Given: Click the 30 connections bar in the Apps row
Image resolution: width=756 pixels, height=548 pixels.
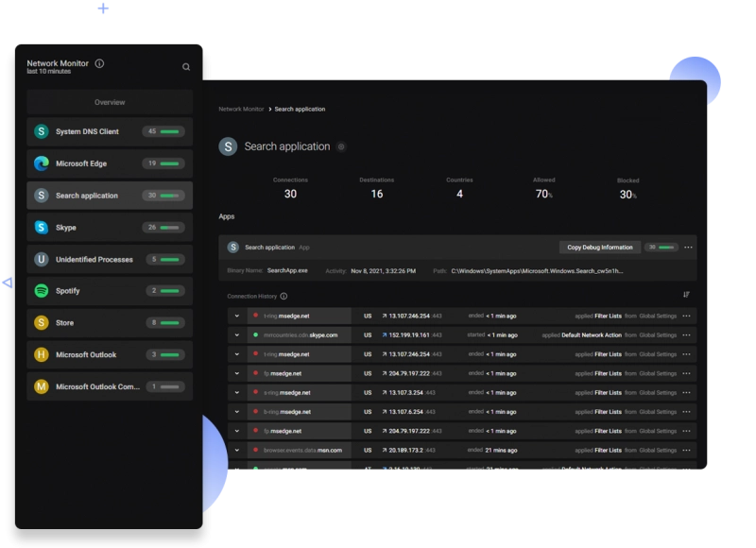Looking at the screenshot, I should click(661, 248).
